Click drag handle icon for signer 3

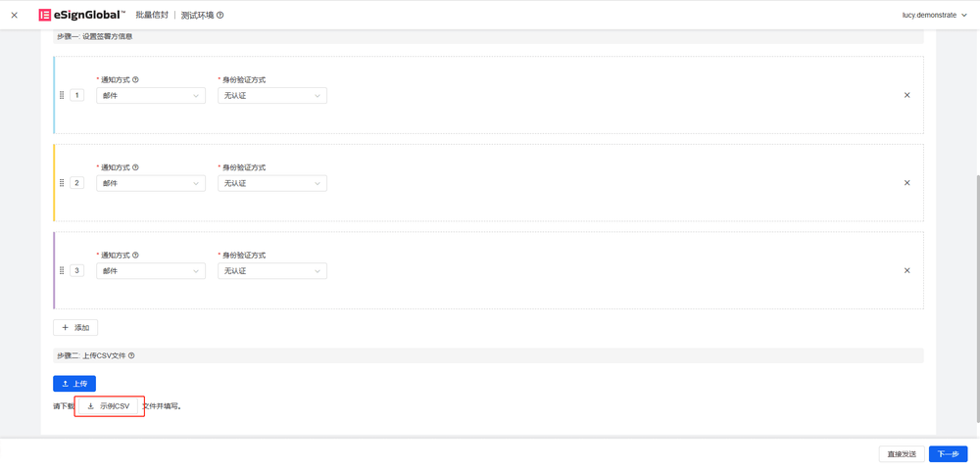pos(62,270)
